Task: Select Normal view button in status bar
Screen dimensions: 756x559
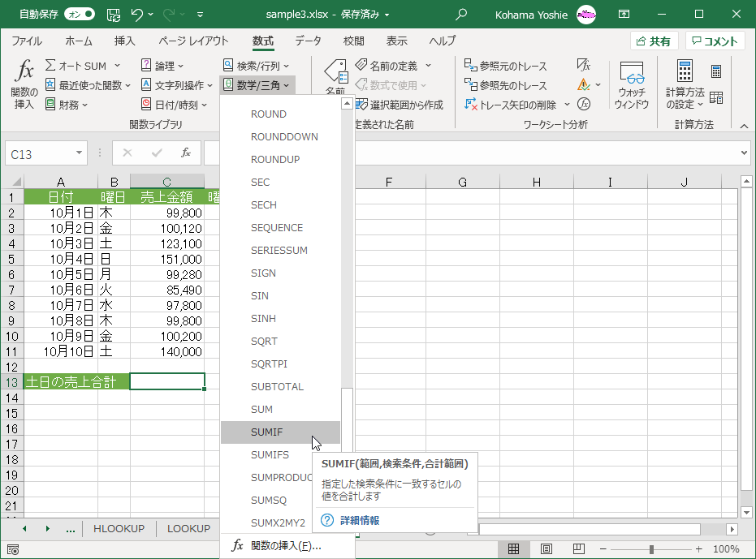Action: (513, 549)
